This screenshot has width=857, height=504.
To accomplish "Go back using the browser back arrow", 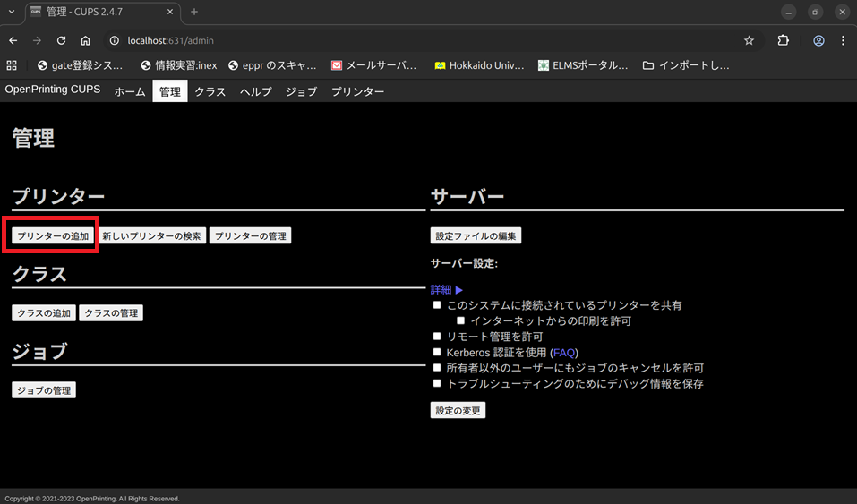I will (x=13, y=40).
